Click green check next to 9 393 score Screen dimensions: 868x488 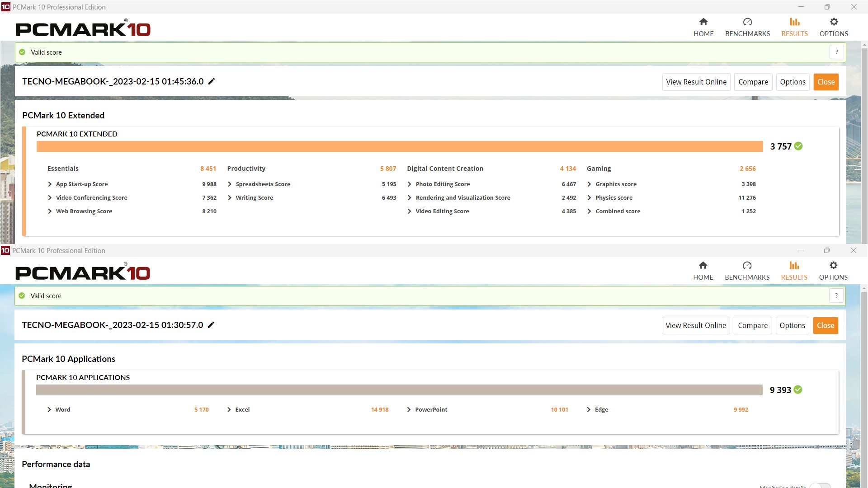798,389
